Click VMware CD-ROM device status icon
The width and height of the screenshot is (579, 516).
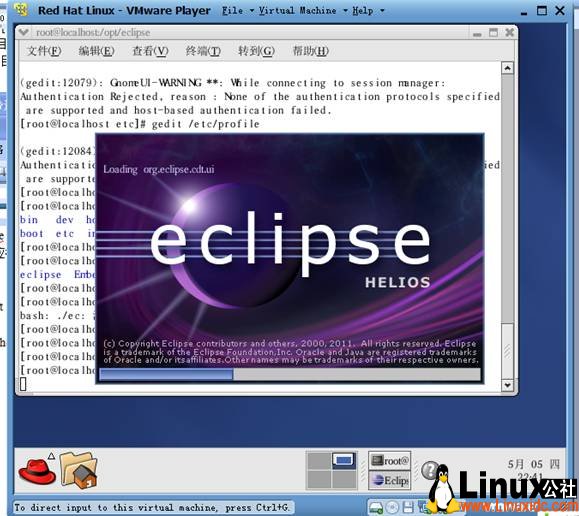[392, 508]
